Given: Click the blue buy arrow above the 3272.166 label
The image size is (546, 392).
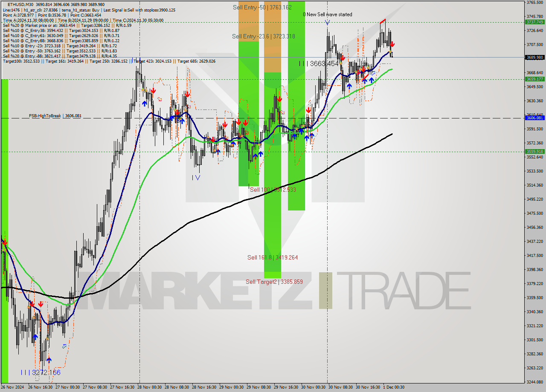Looking at the screenshot, I should tap(49, 360).
